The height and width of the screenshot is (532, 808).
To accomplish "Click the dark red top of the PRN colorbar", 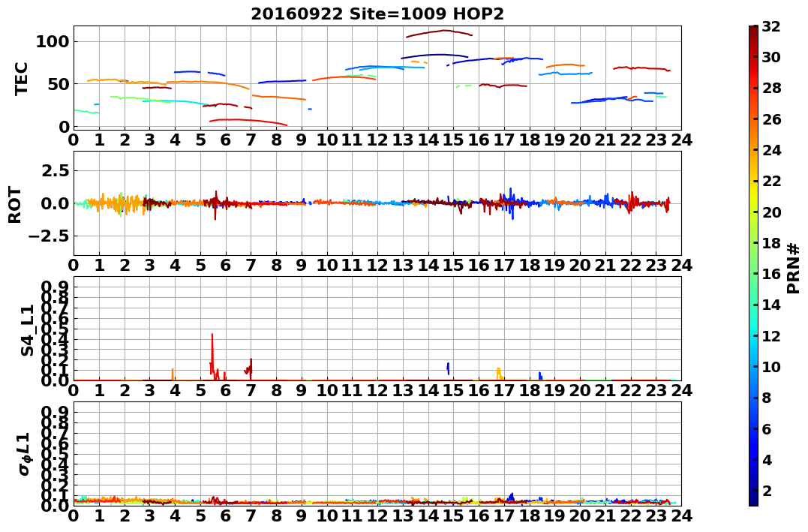I will (753, 31).
